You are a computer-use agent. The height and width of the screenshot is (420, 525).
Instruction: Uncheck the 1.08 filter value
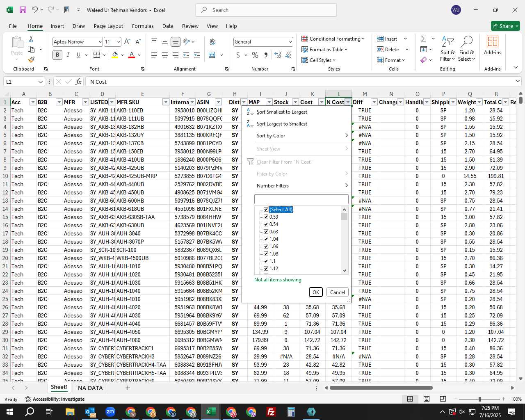(x=266, y=254)
